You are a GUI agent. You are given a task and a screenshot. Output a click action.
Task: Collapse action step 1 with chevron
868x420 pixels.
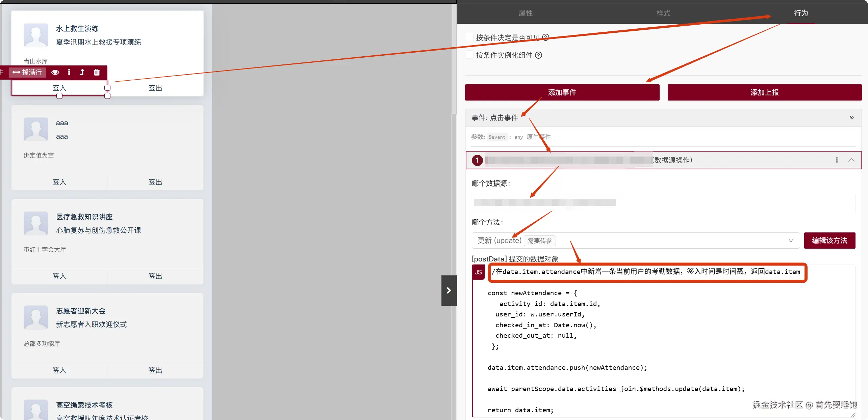point(851,160)
